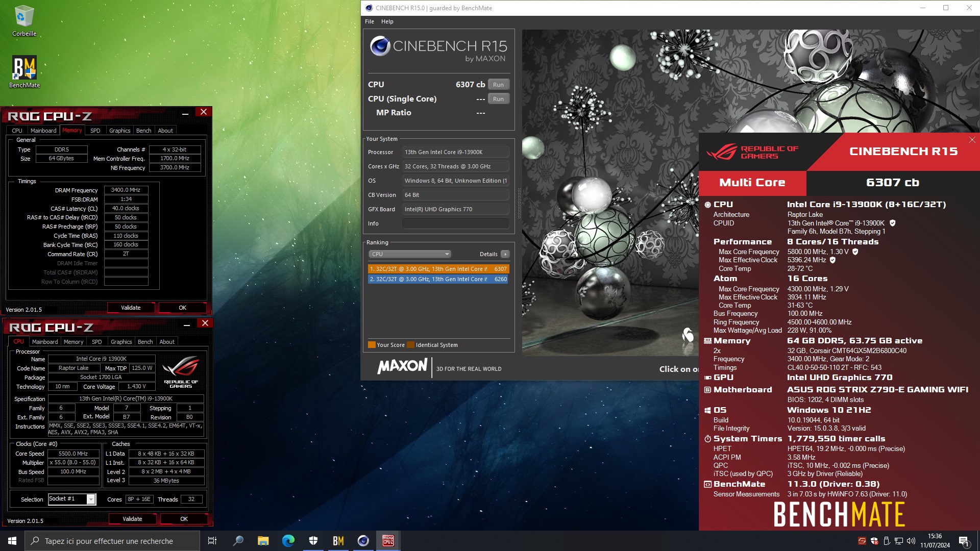Open About tab in upper CPU-Z window
980x551 pixels.
point(165,131)
